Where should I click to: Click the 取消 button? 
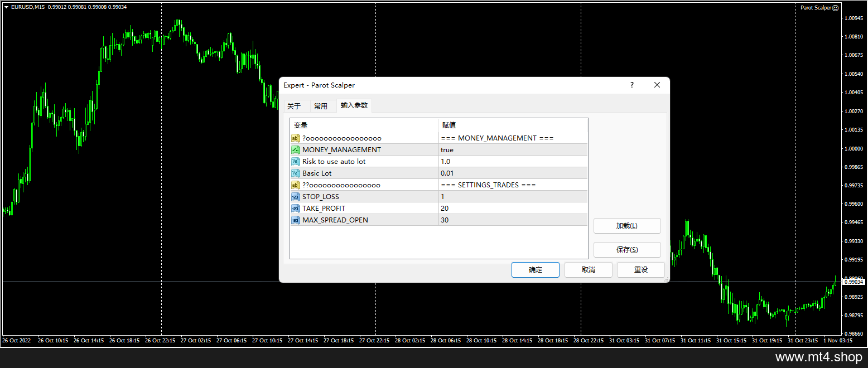point(588,269)
